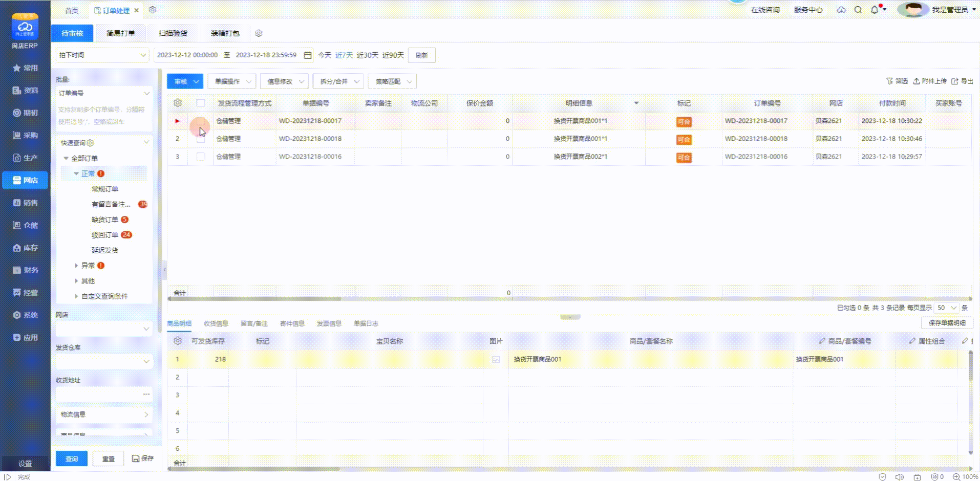The height and width of the screenshot is (481, 980).
Task: Click the 刷新 refresh button
Action: pos(421,55)
